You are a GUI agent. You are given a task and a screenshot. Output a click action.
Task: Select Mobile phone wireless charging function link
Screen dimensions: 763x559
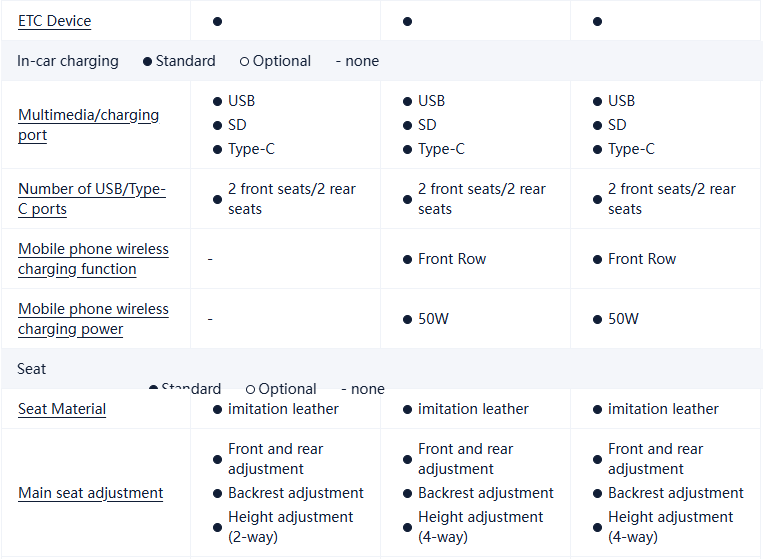click(93, 259)
